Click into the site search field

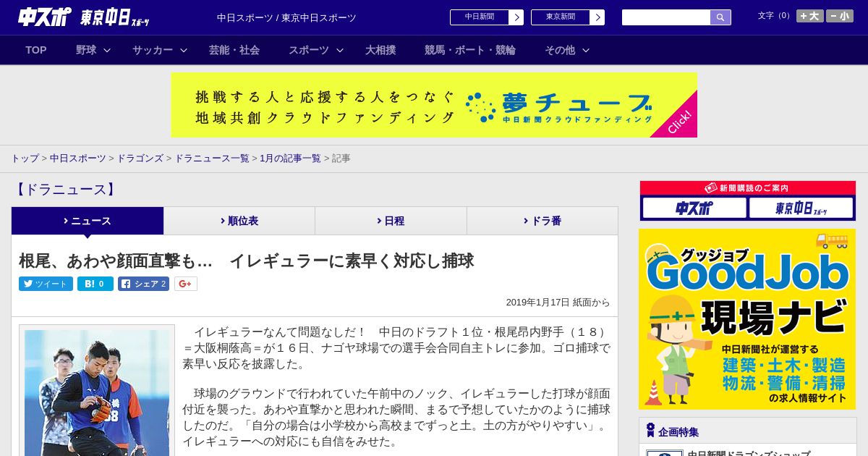(666, 17)
